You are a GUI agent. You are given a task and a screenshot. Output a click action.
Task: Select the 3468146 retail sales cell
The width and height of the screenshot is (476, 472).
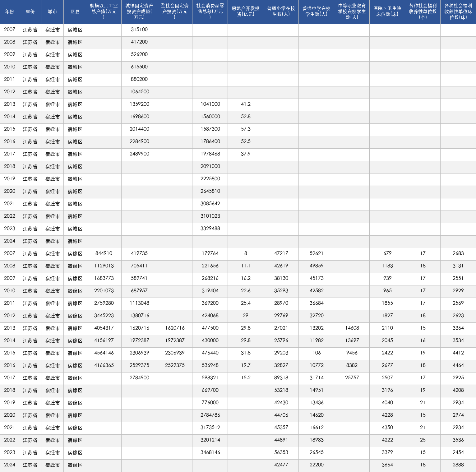(210, 453)
